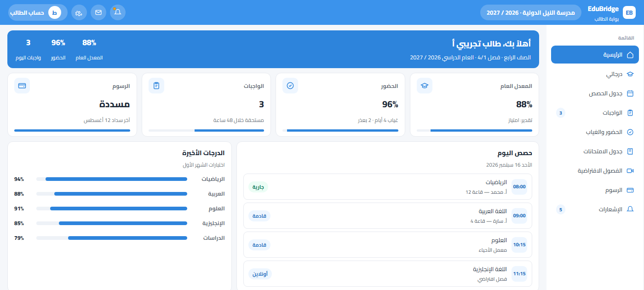Click the العربية 88% grade bar
The image size is (644, 290).
112,194
